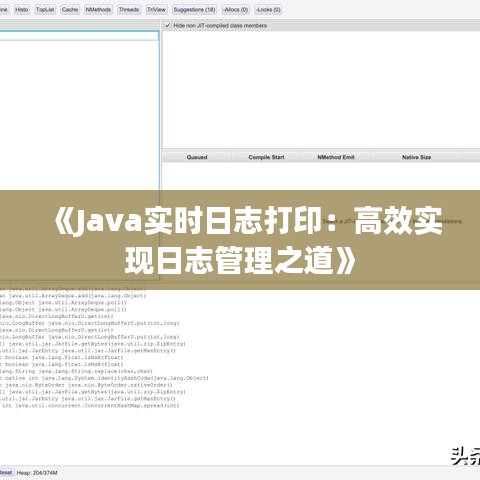Click the Heap: 204/374M status text
Image resolution: width=480 pixels, height=480 pixels.
[37, 473]
